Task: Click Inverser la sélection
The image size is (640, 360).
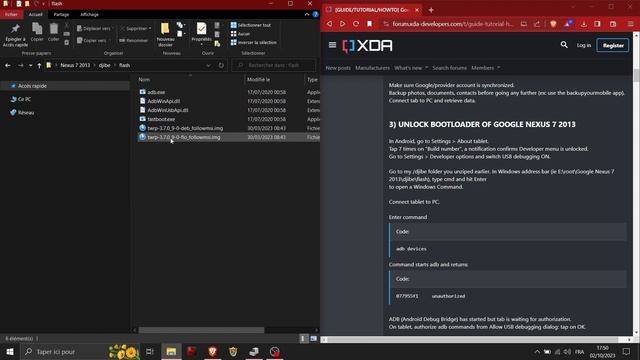Action: tap(253, 42)
